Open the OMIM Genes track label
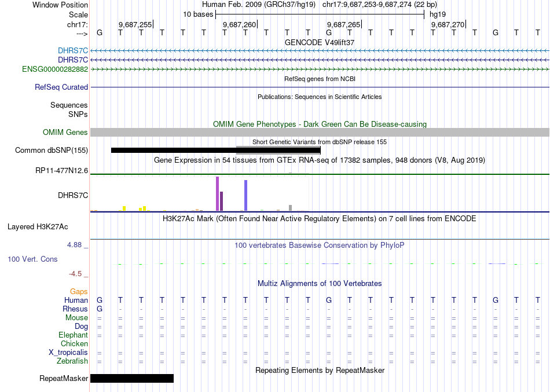Image resolution: width=550 pixels, height=392 pixels. pos(65,132)
